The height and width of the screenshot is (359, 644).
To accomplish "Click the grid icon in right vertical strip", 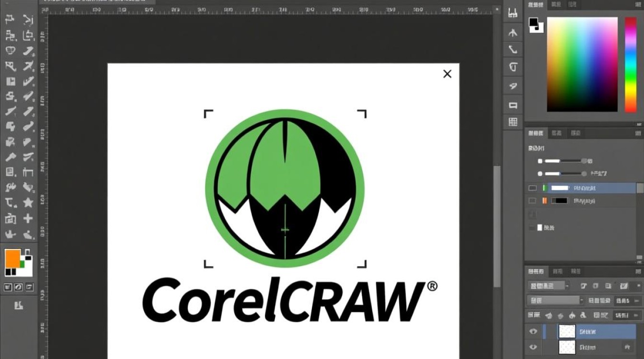I will [513, 122].
